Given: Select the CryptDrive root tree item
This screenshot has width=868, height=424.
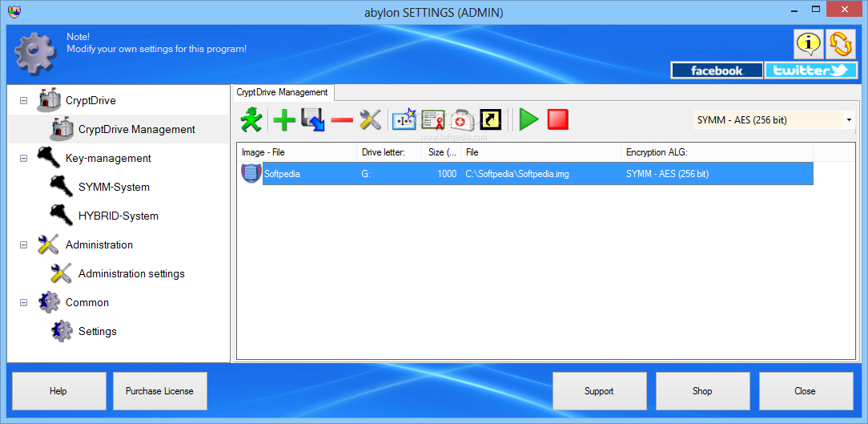Looking at the screenshot, I should pyautogui.click(x=90, y=100).
